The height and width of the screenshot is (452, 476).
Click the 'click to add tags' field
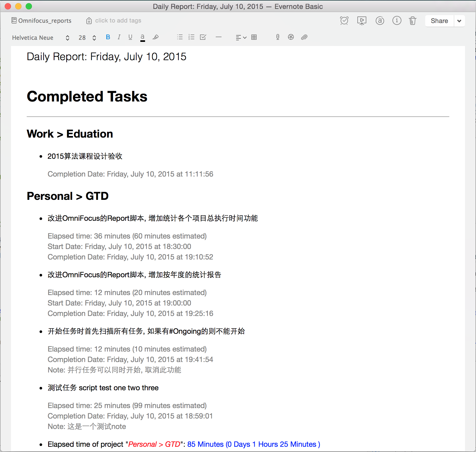click(x=118, y=21)
